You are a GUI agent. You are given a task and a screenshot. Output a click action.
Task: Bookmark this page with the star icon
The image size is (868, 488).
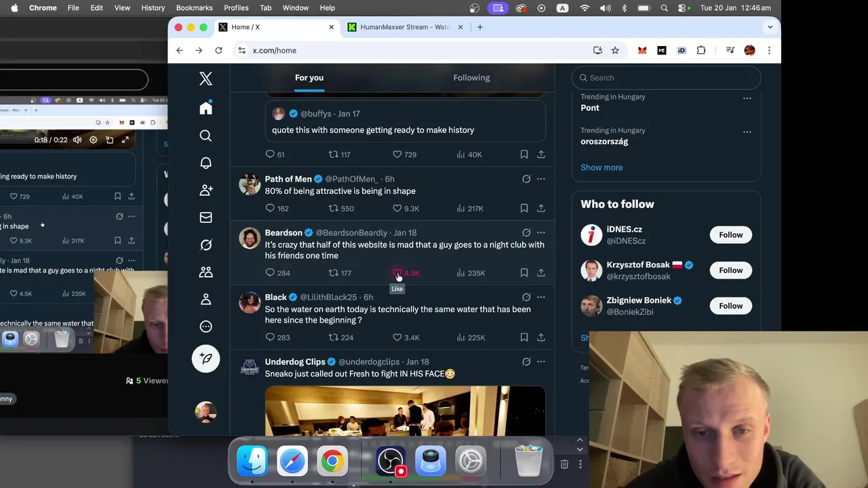pyautogui.click(x=615, y=50)
